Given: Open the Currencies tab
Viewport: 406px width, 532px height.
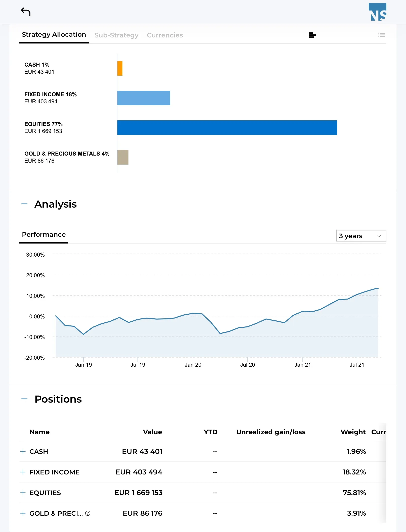Looking at the screenshot, I should [x=165, y=35].
